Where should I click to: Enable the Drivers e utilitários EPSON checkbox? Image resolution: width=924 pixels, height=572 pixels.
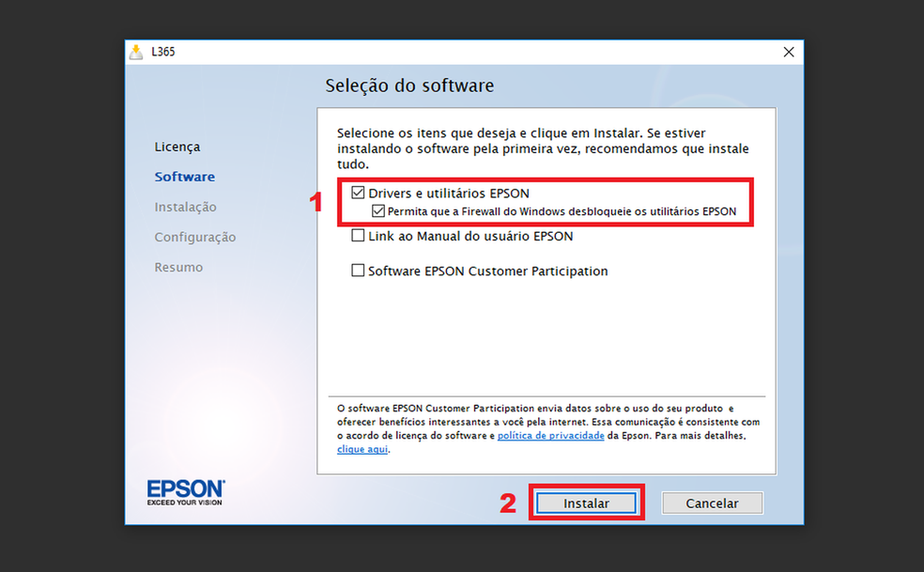tap(358, 193)
